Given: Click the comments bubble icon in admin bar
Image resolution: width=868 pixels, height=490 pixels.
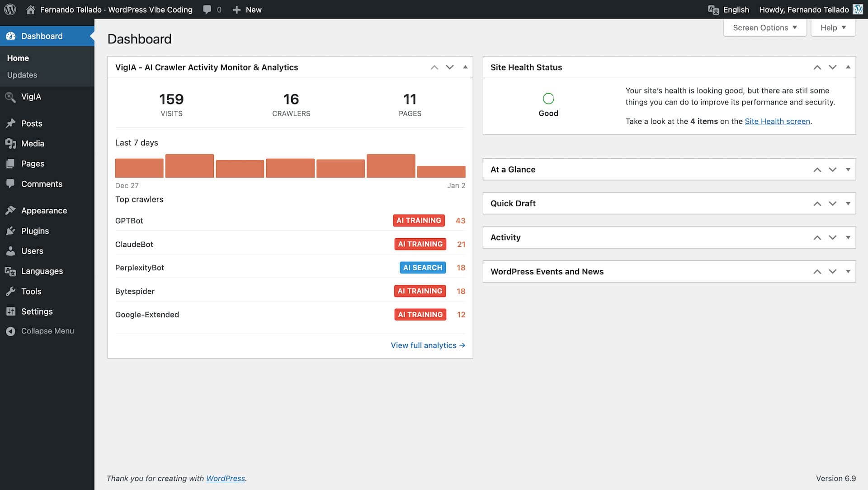Looking at the screenshot, I should point(207,9).
